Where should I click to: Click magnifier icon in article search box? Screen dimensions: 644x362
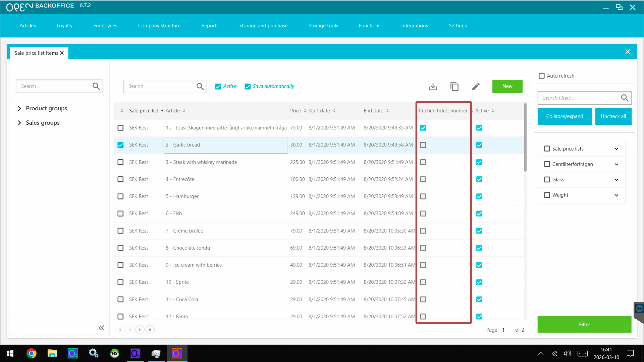click(200, 86)
